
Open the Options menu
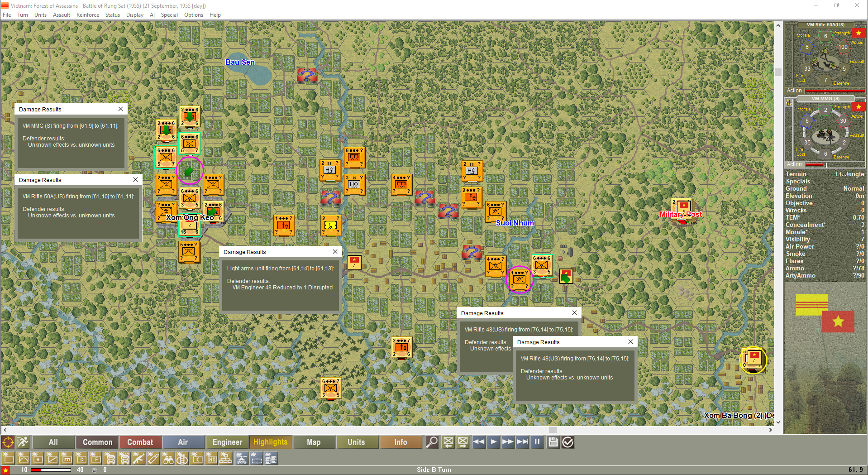pos(194,15)
